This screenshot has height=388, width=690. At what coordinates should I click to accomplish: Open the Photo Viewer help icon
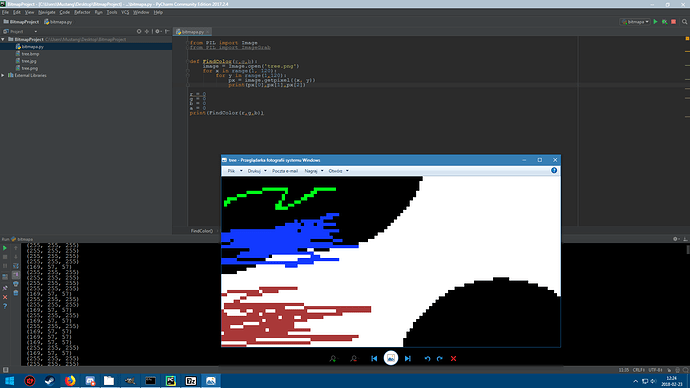pyautogui.click(x=554, y=170)
